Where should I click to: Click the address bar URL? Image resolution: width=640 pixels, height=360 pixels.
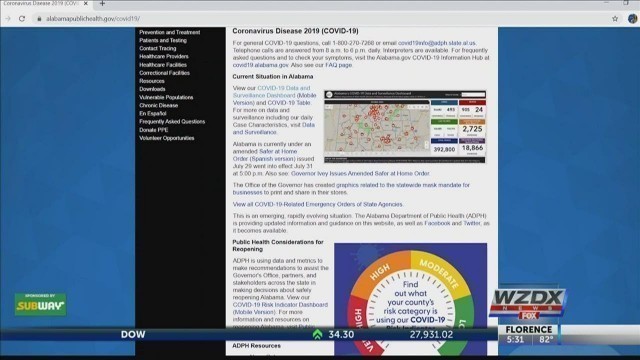click(x=93, y=19)
